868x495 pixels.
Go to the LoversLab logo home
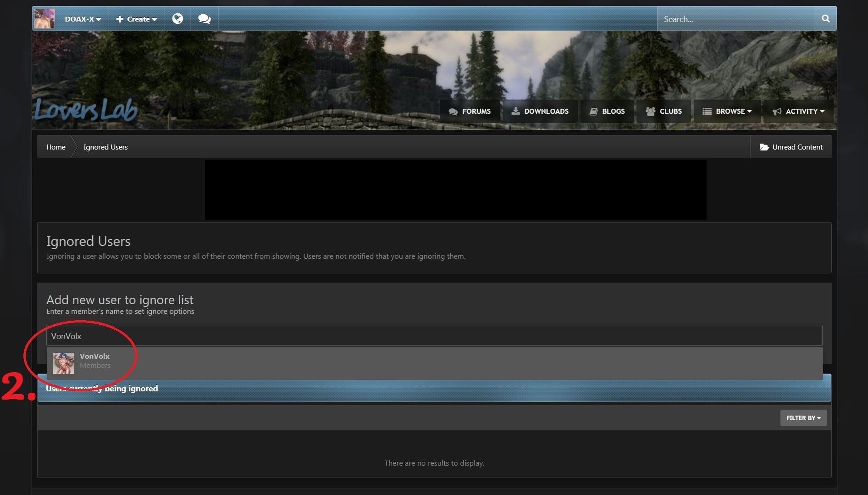[86, 110]
